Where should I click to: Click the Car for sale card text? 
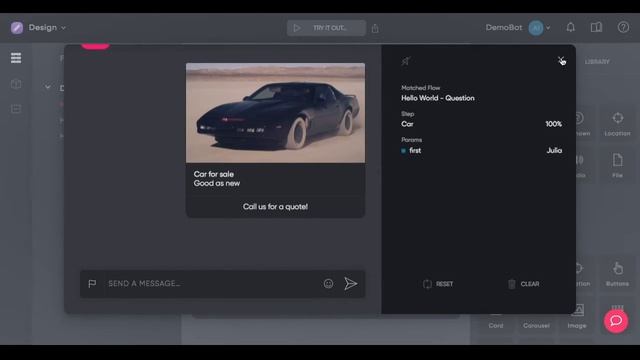[x=214, y=174]
